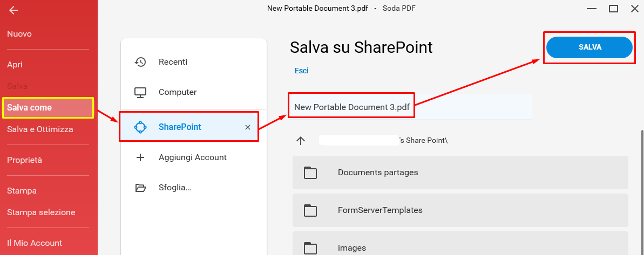Choose Stampa selezione in the sidebar
The image size is (644, 255).
click(41, 212)
